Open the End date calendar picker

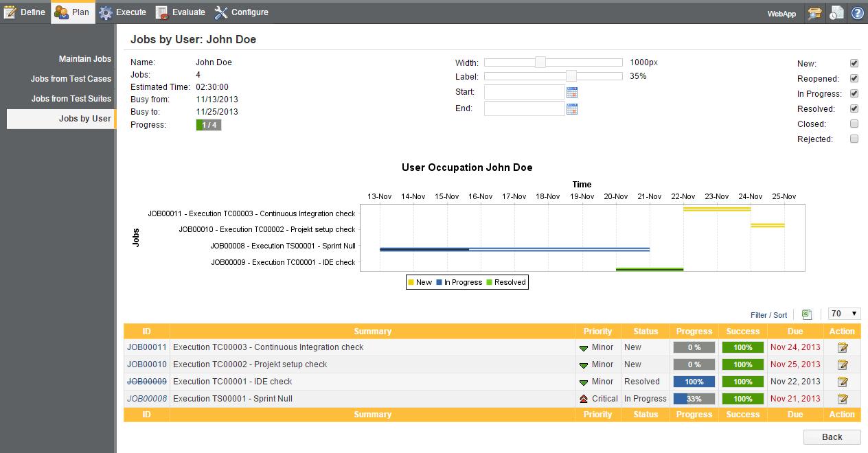click(x=572, y=108)
